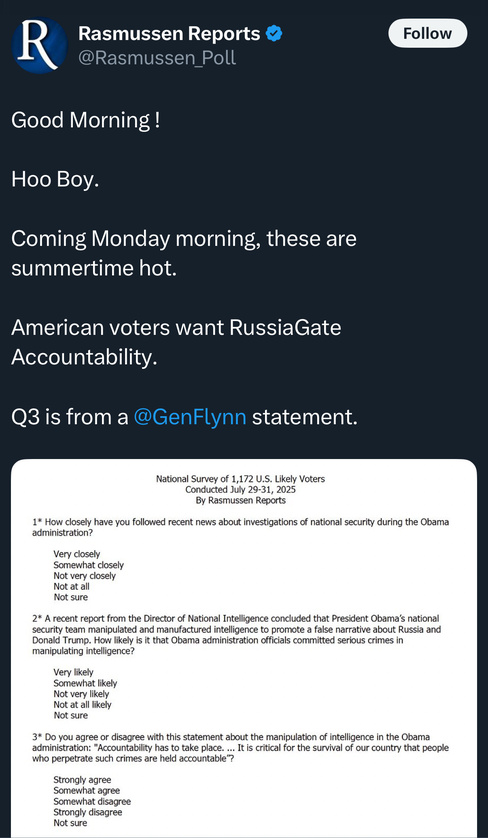Click the Rasmussen Reports display name
This screenshot has height=838, width=488.
click(169, 34)
